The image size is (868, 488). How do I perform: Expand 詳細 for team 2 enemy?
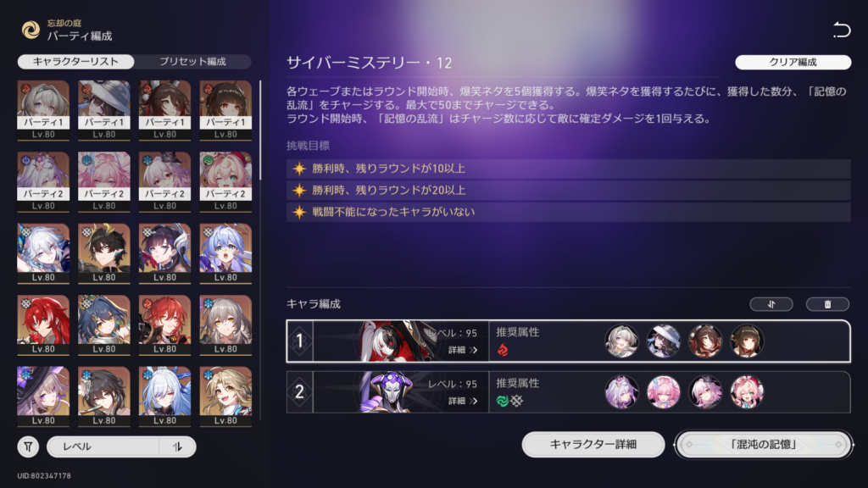pyautogui.click(x=463, y=401)
